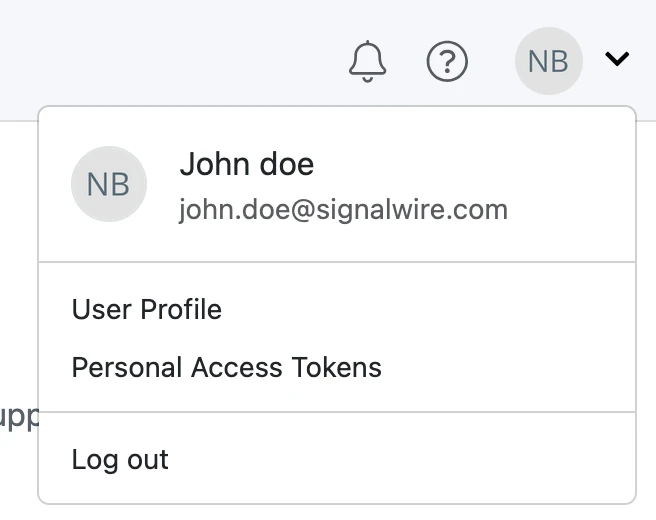Click the NB avatar in the header

coord(548,61)
